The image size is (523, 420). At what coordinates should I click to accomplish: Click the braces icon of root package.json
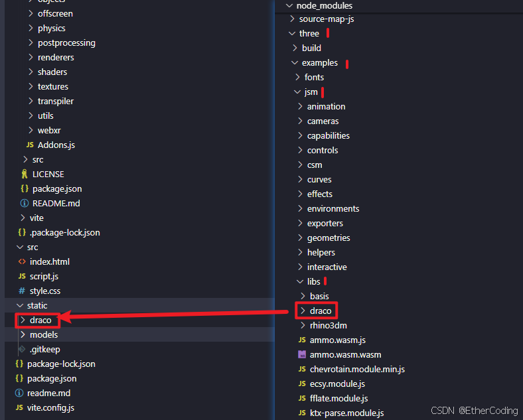tap(19, 378)
